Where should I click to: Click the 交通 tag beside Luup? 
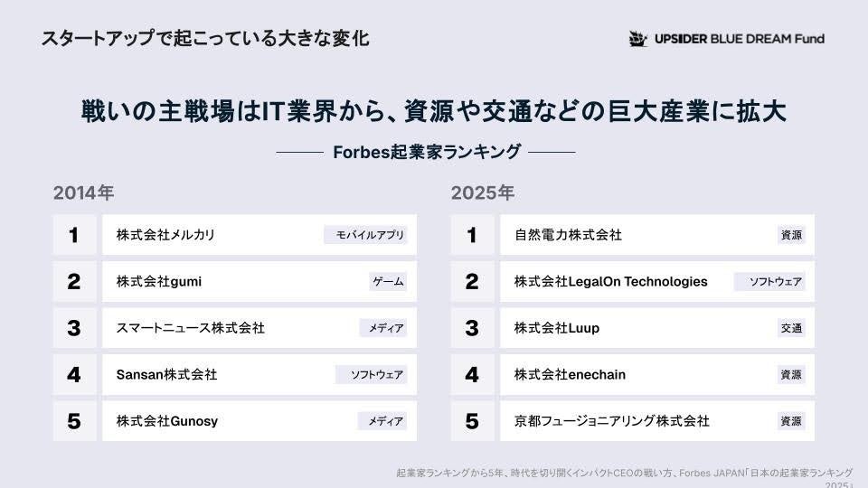(791, 328)
